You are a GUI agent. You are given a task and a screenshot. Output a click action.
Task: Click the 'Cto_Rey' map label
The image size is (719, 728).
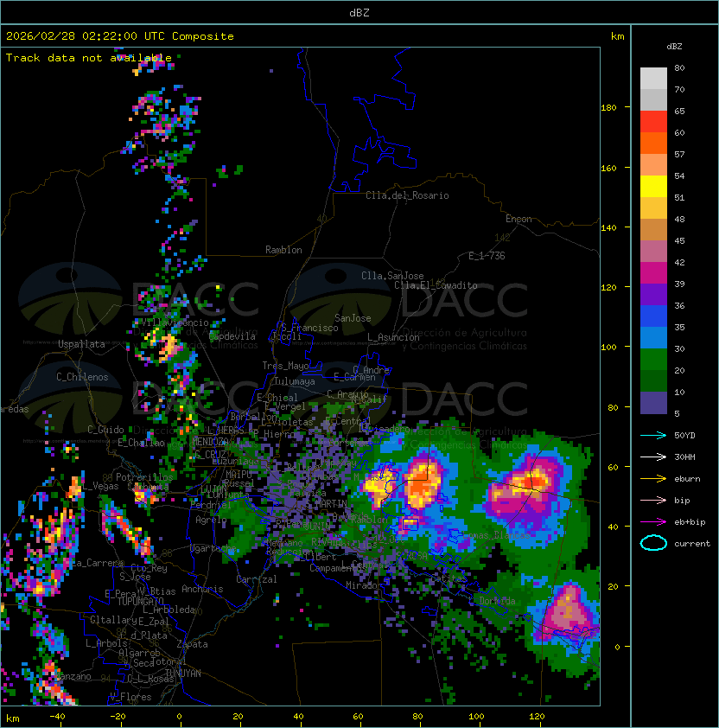tap(149, 568)
